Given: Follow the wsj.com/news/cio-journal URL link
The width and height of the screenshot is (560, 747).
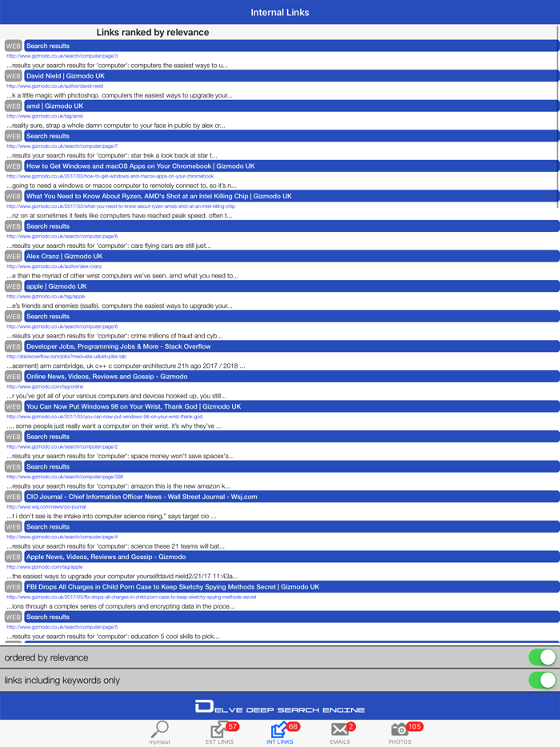Looking at the screenshot, I should 46,506.
